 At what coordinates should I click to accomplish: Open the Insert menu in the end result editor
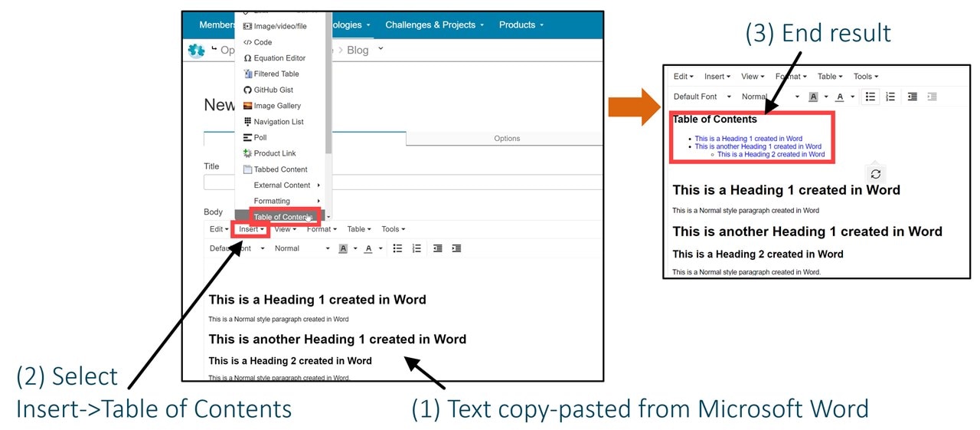point(717,77)
